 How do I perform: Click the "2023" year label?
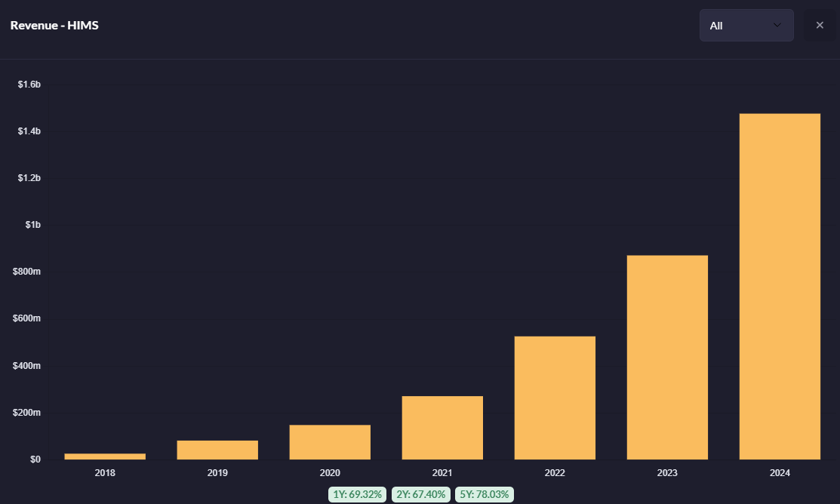[667, 473]
